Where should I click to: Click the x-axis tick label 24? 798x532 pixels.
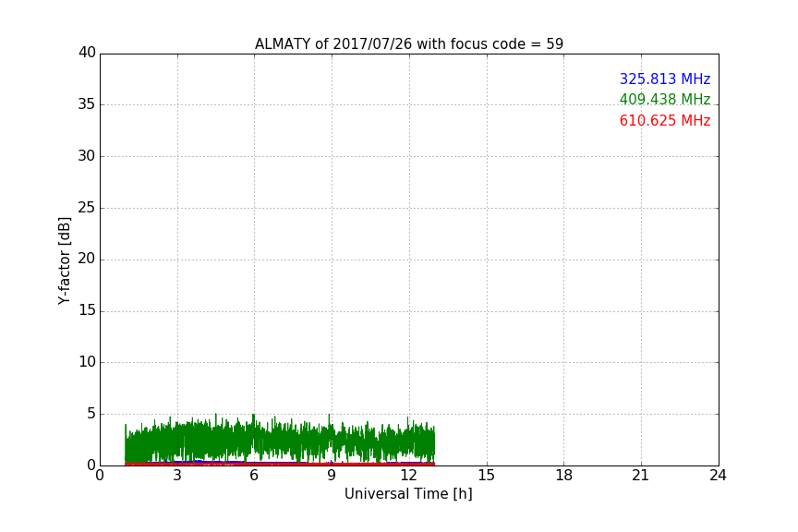(x=718, y=476)
